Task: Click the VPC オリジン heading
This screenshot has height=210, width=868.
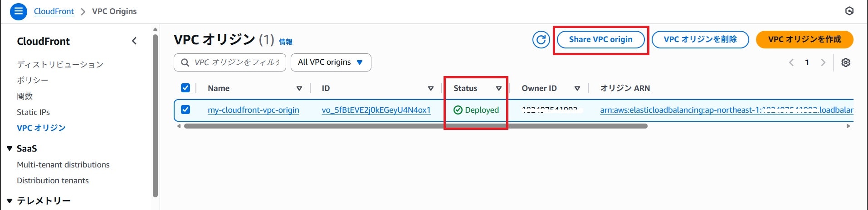Action: click(215, 40)
